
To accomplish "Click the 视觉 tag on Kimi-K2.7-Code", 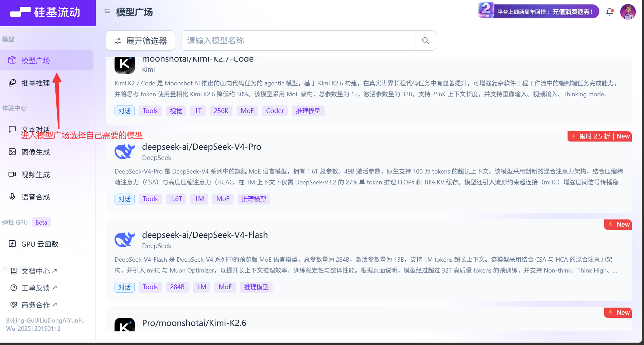I will coord(176,111).
